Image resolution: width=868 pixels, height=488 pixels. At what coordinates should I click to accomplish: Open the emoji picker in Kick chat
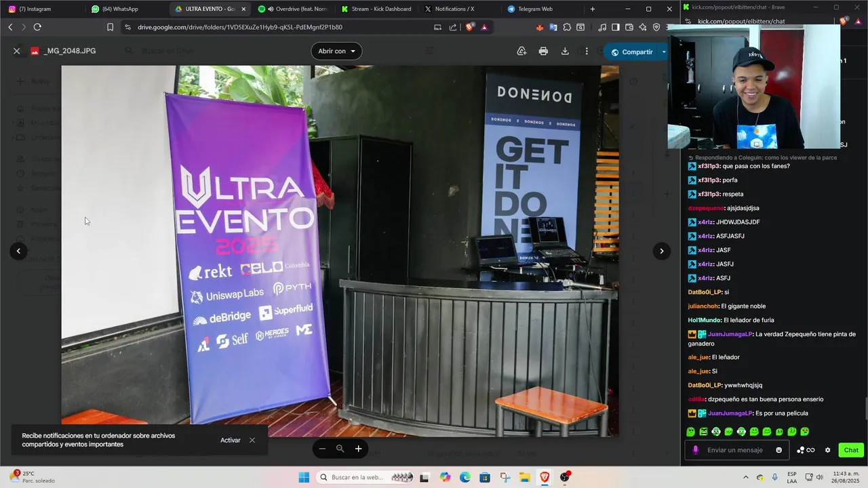pos(778,450)
